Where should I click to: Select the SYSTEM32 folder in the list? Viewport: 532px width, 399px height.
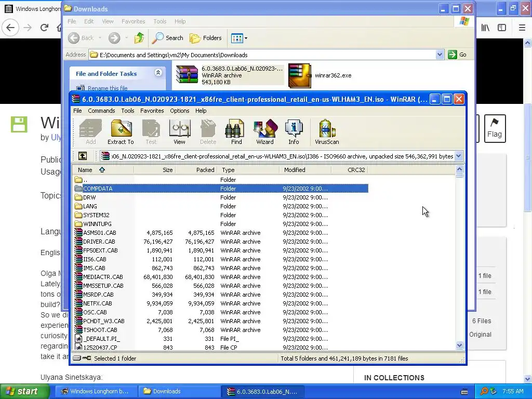pyautogui.click(x=221, y=215)
